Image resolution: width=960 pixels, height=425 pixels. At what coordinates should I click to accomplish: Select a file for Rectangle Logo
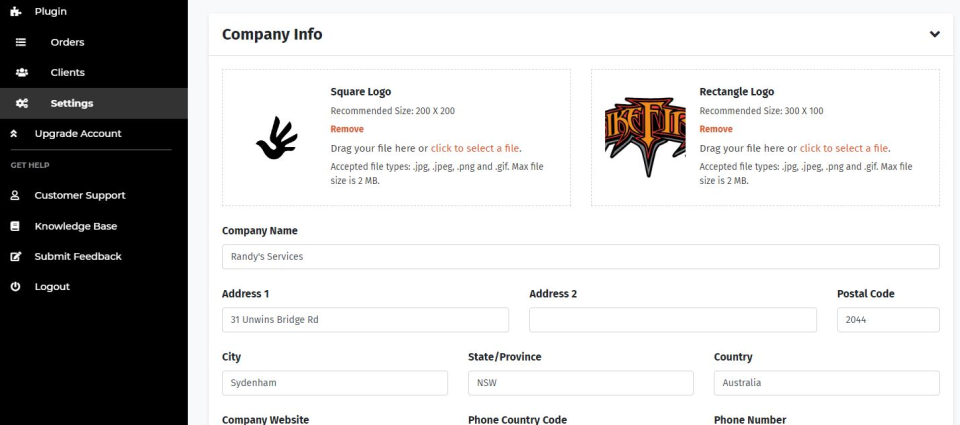(844, 148)
